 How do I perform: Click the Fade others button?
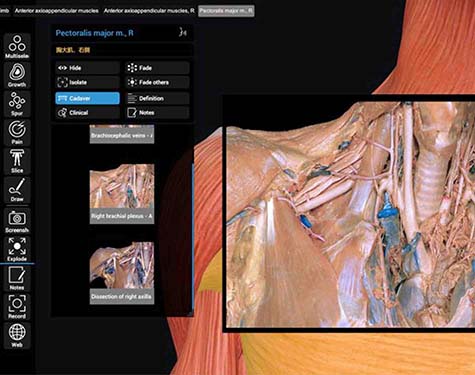157,82
